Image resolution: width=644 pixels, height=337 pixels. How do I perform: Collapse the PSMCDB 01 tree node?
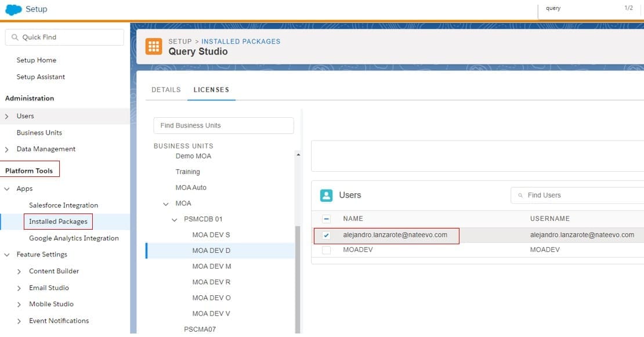(x=175, y=220)
